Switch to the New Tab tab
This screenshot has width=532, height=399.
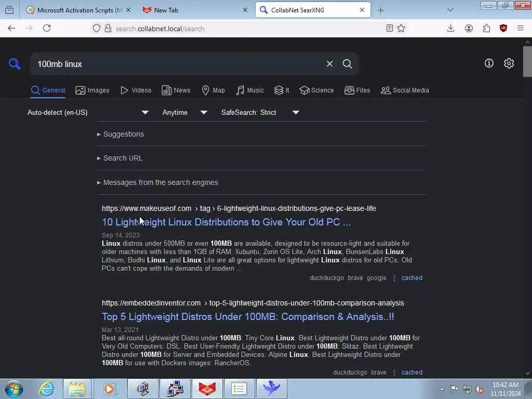195,10
